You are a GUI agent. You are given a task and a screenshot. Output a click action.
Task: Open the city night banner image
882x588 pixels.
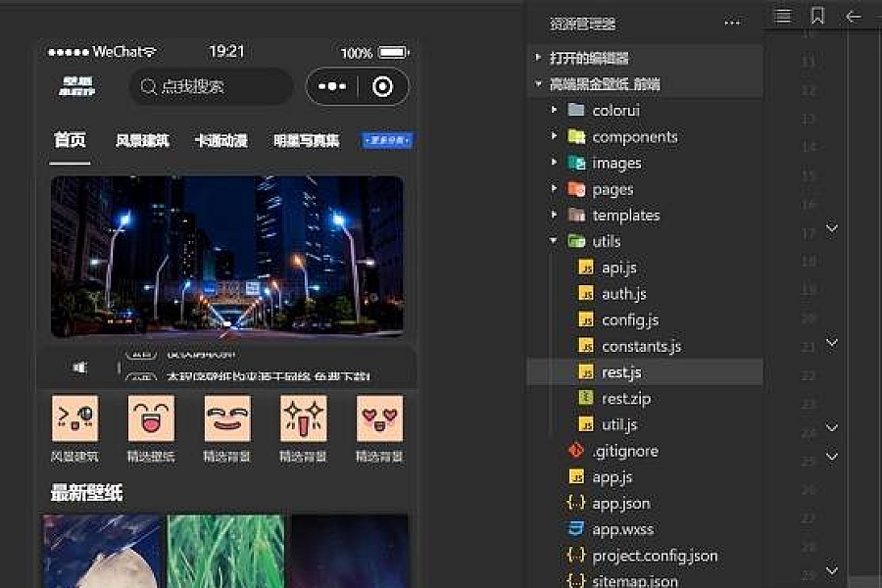(226, 257)
